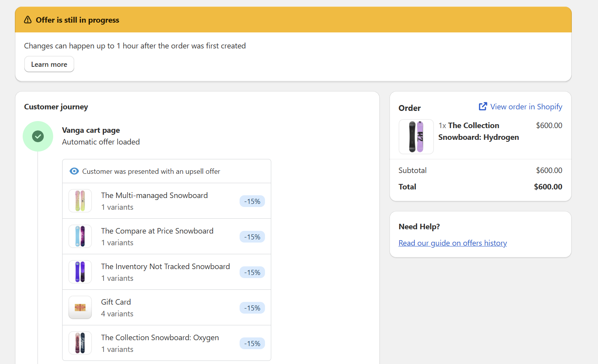Open the Multi-managed Snowboard thumbnail

click(x=80, y=201)
